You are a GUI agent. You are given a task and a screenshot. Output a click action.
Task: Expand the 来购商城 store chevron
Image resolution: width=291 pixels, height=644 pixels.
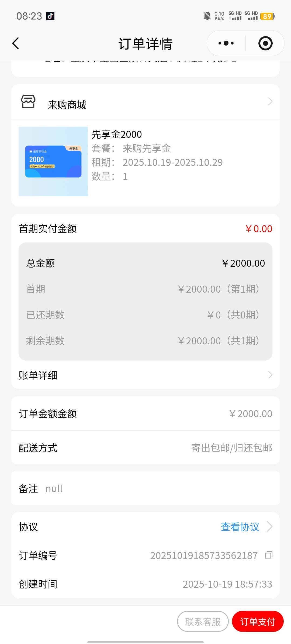click(x=270, y=101)
